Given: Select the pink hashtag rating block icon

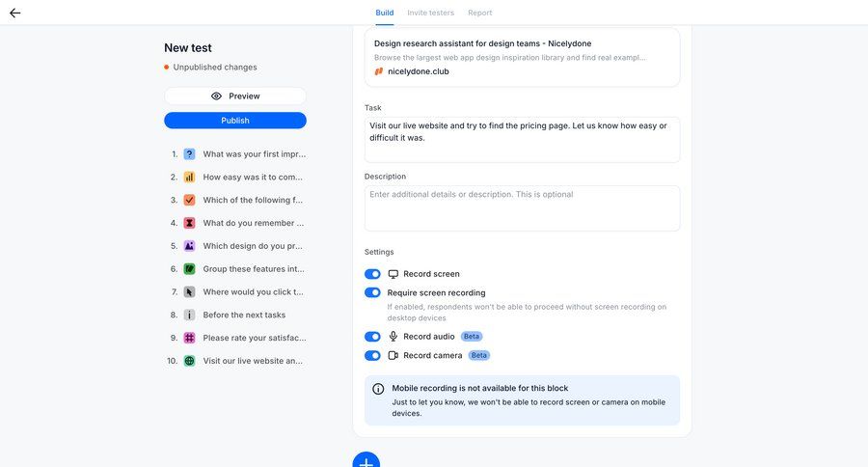Looking at the screenshot, I should pyautogui.click(x=190, y=338).
